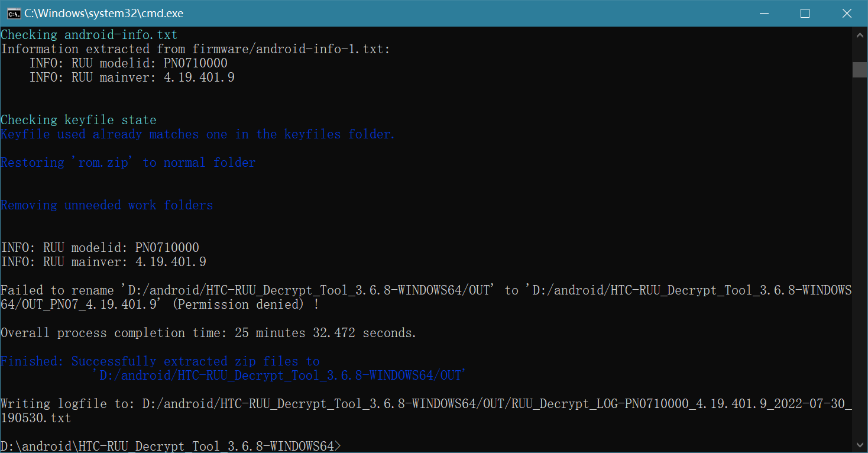Click the C:\Windows\system32\cmd.exe title text
868x453 pixels.
(x=104, y=13)
